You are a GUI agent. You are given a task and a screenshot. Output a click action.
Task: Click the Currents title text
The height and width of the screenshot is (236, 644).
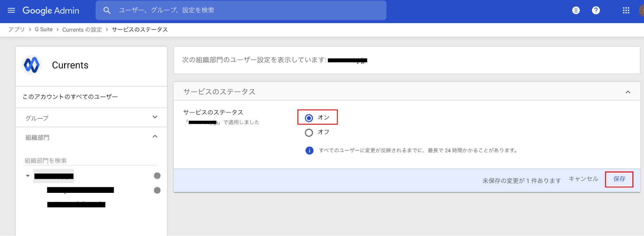[70, 65]
